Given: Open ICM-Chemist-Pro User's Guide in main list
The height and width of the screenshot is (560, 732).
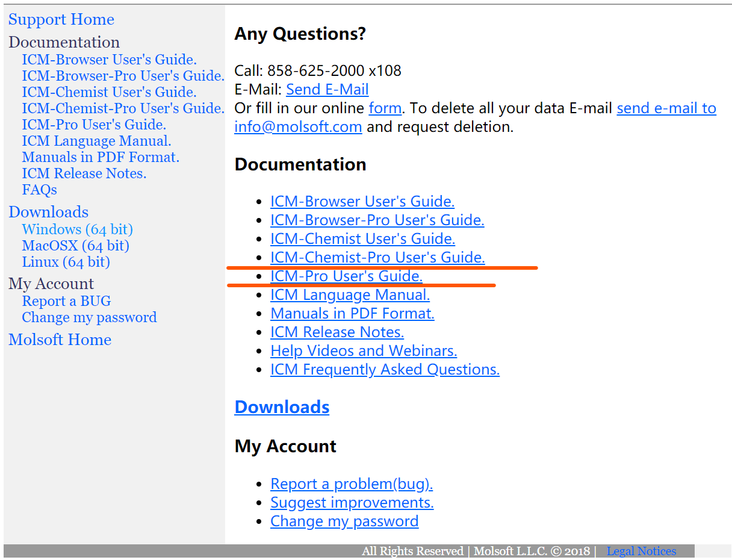Looking at the screenshot, I should [x=377, y=257].
